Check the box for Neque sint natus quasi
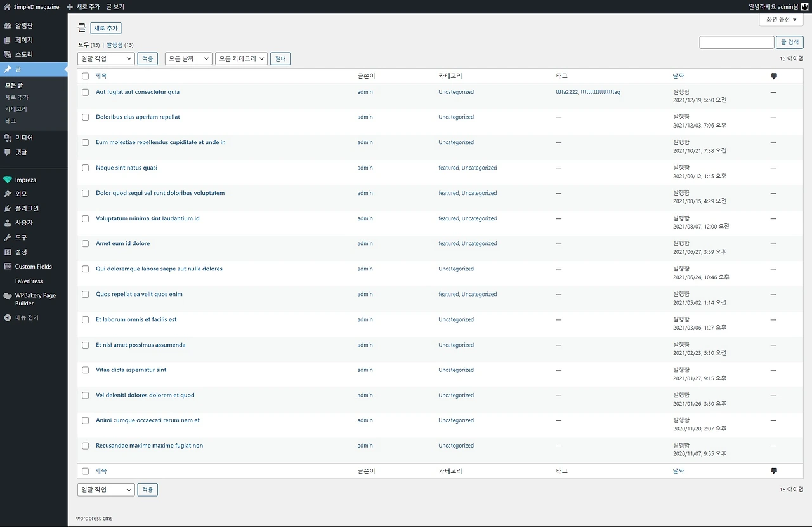The image size is (812, 527). 86,168
